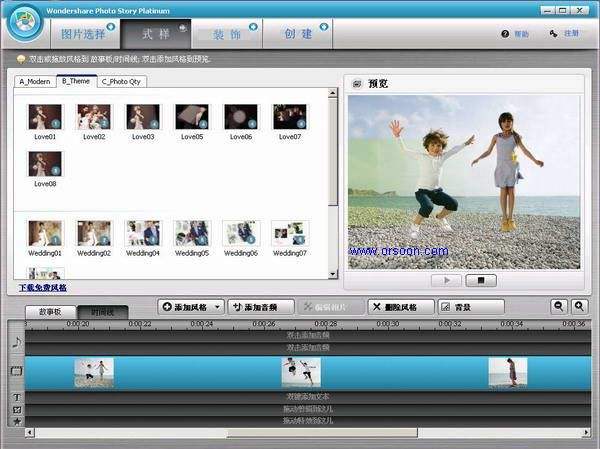Switch to the A_Modern style tab

pyautogui.click(x=35, y=82)
